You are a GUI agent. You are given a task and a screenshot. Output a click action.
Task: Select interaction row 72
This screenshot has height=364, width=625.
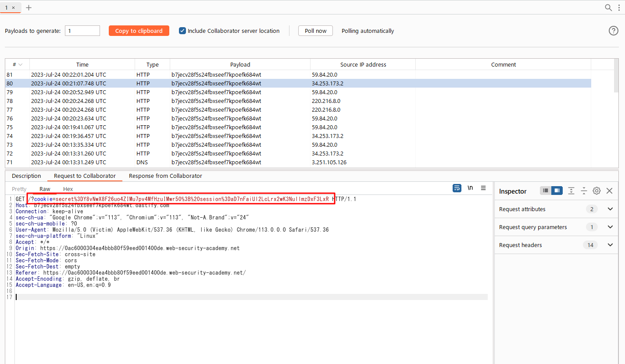[298, 153]
